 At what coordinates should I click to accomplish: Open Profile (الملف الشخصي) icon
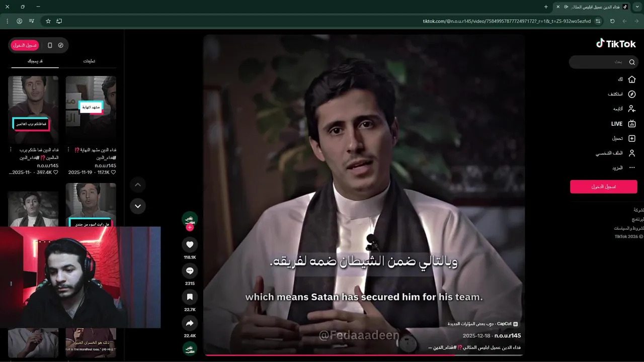pos(632,153)
